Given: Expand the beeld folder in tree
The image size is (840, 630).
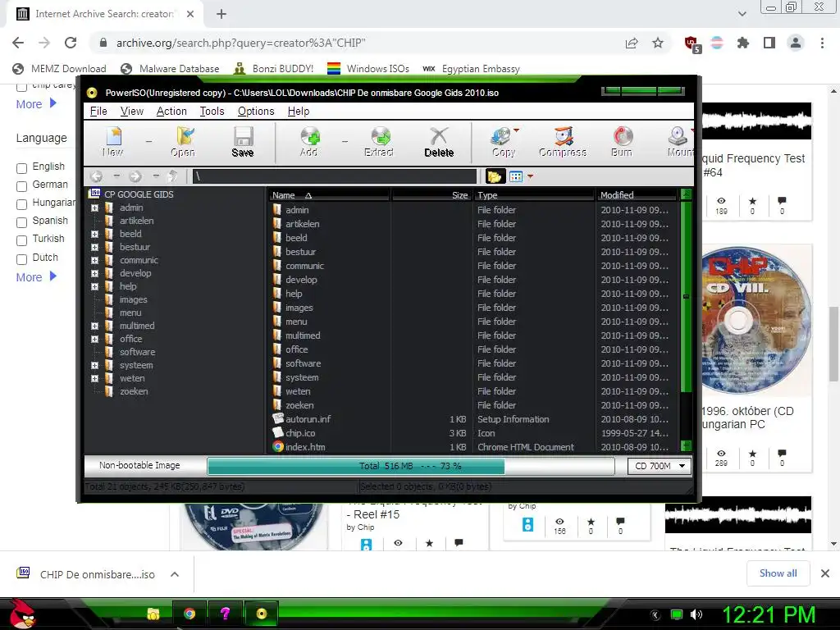Looking at the screenshot, I should [95, 234].
